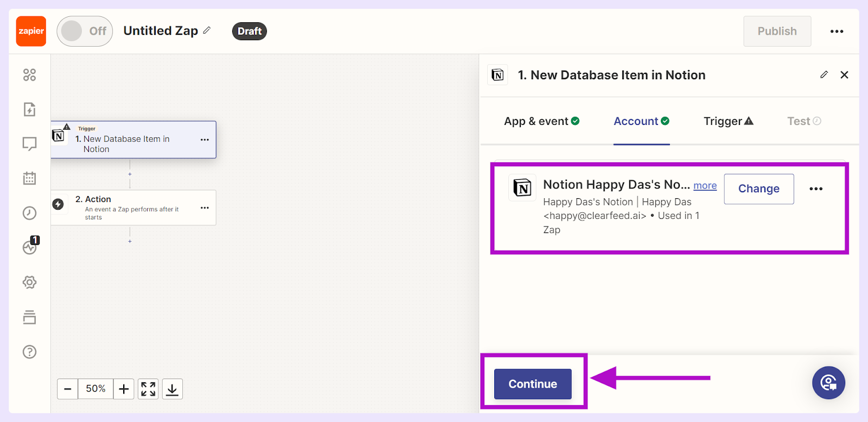
Task: Open the apps grid icon in sidebar
Action: [x=29, y=74]
